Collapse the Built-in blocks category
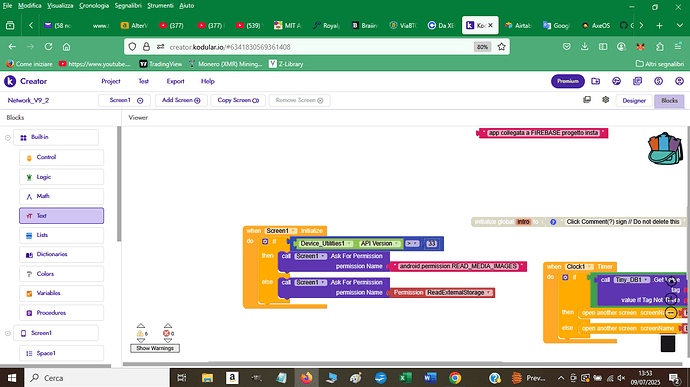Viewport: 690px width, 387px height. coord(7,137)
